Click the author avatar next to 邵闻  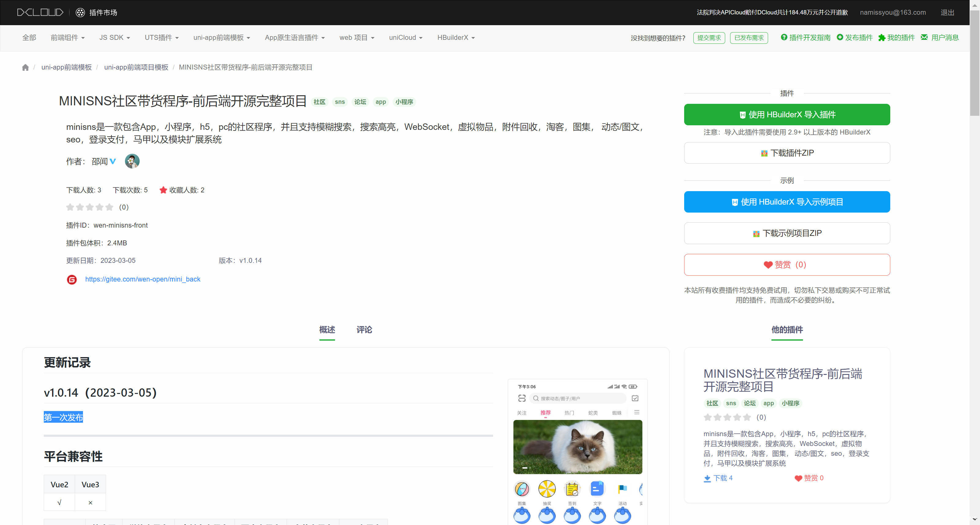tap(132, 161)
